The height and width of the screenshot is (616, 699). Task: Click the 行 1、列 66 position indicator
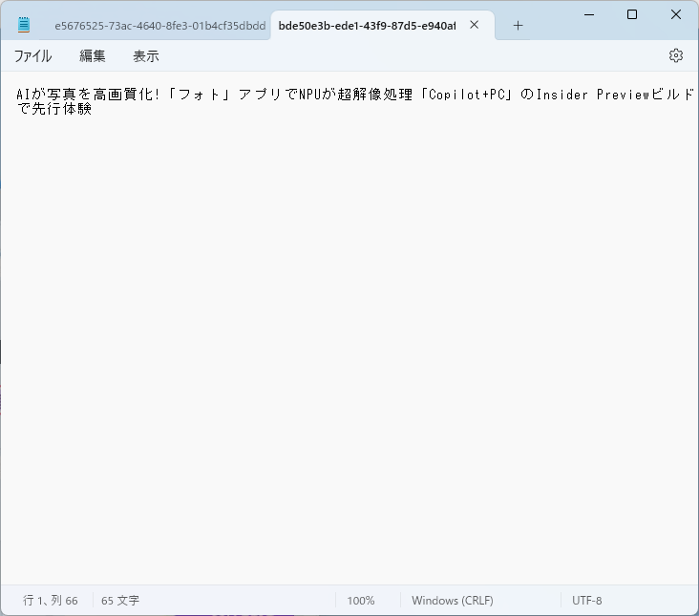[51, 601]
